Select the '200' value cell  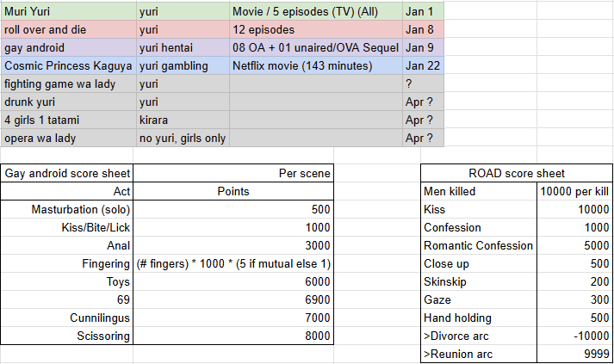pos(574,281)
